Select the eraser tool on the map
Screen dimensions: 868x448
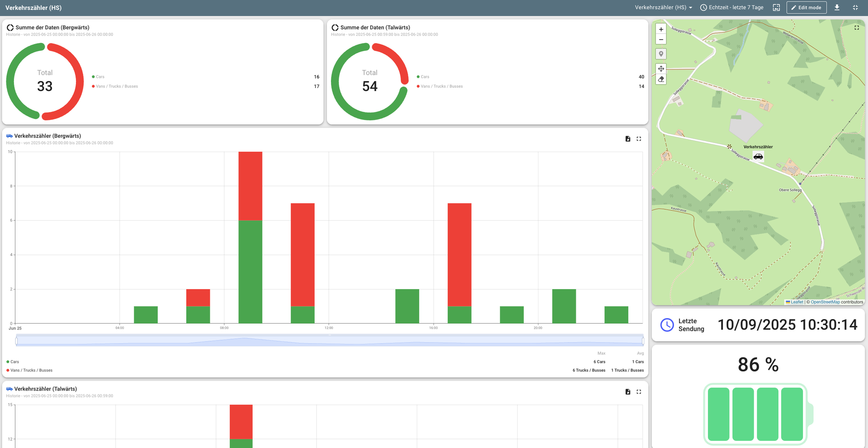coord(661,79)
